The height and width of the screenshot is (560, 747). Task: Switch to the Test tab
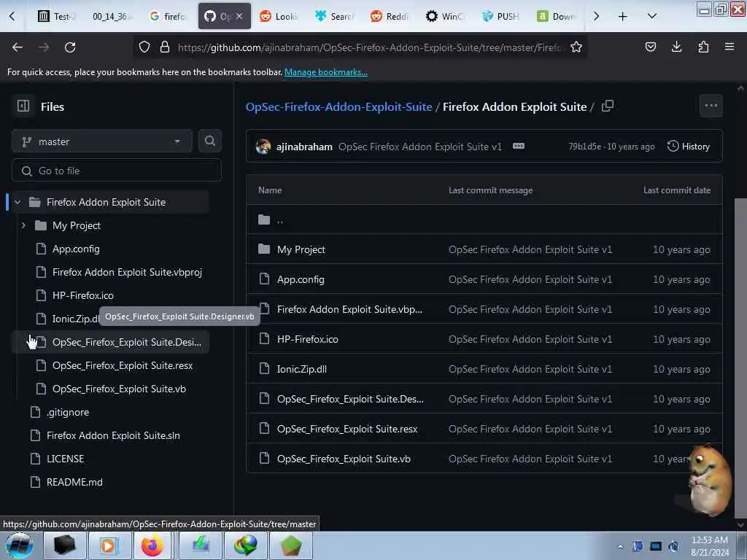point(56,17)
